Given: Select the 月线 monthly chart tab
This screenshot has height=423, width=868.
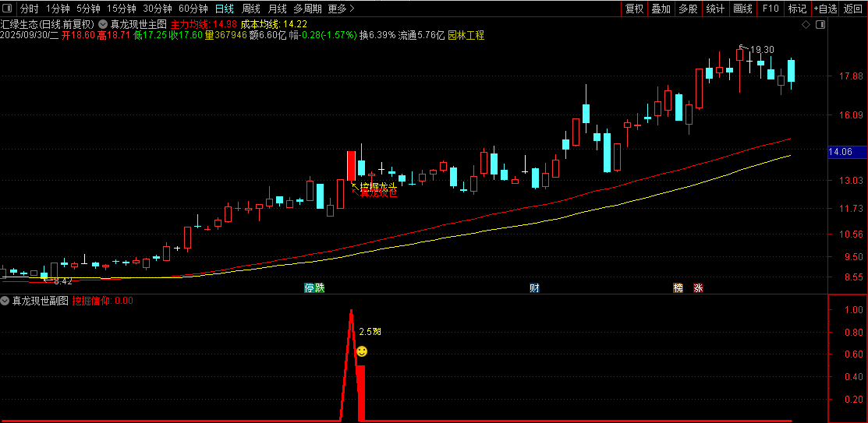Looking at the screenshot, I should coord(277,9).
